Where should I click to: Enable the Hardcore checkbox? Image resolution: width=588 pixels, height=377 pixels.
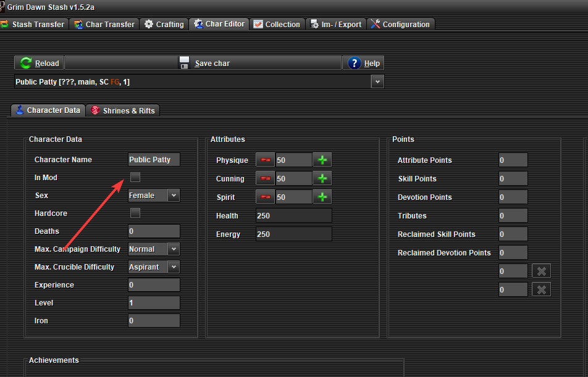(x=135, y=213)
